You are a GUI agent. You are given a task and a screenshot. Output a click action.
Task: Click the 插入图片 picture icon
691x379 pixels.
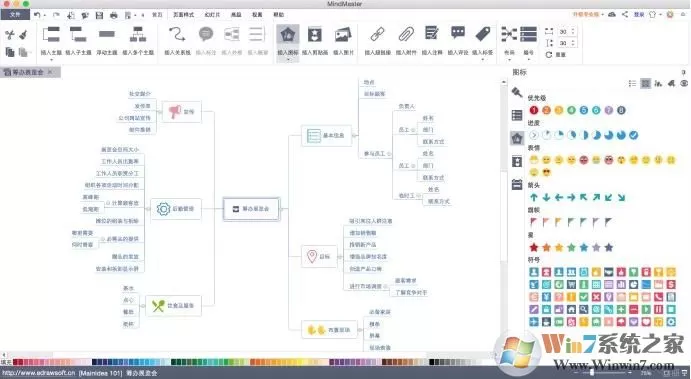(343, 34)
